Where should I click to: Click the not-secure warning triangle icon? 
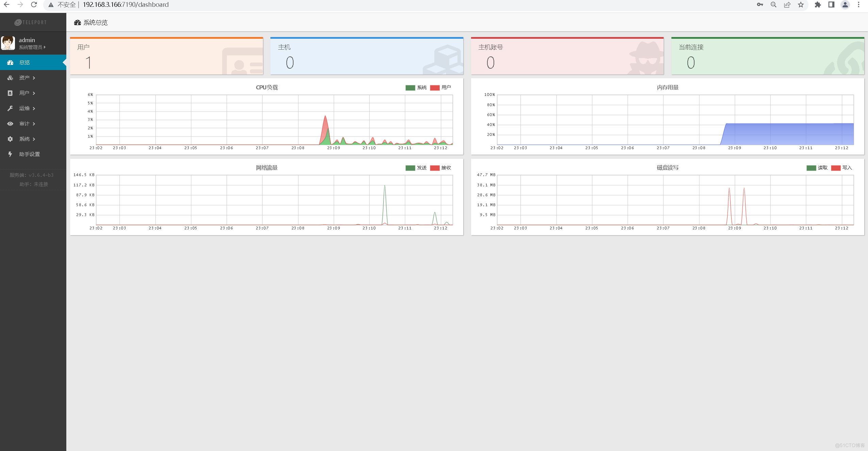(x=51, y=5)
